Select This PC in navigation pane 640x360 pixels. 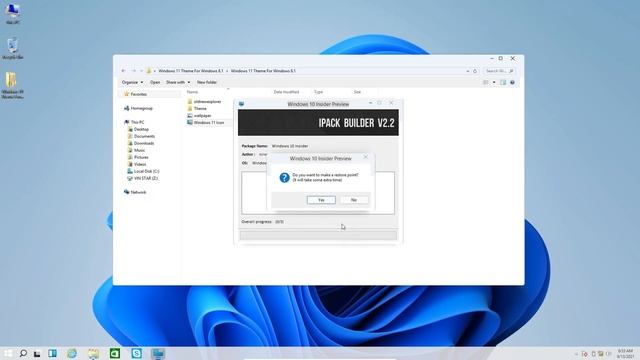click(134, 122)
